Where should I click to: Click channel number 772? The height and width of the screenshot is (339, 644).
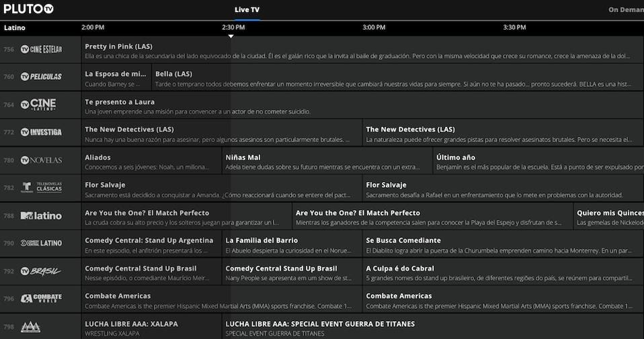(9, 132)
